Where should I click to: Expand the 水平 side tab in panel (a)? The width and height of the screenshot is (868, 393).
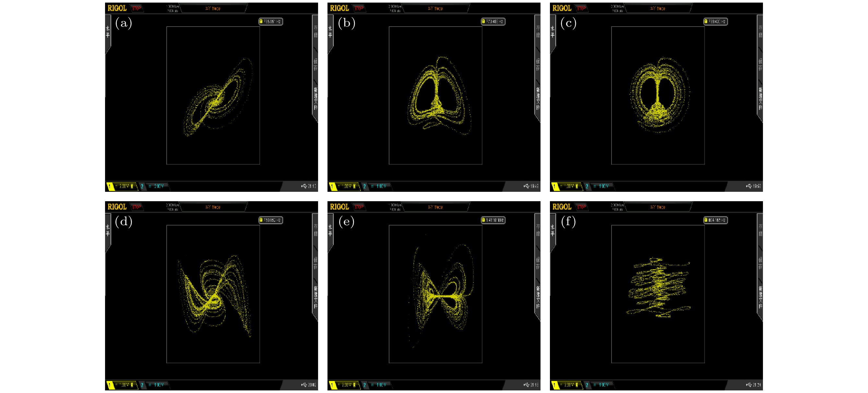pos(108,32)
